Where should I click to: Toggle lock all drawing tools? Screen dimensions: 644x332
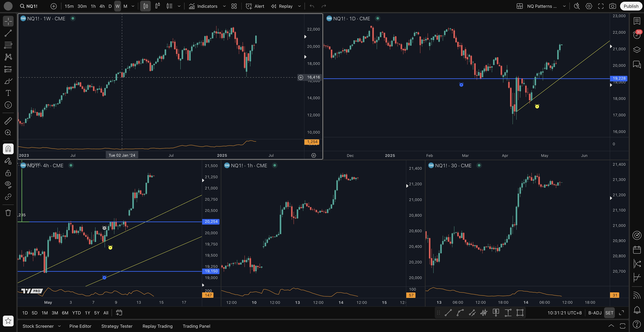pos(8,173)
